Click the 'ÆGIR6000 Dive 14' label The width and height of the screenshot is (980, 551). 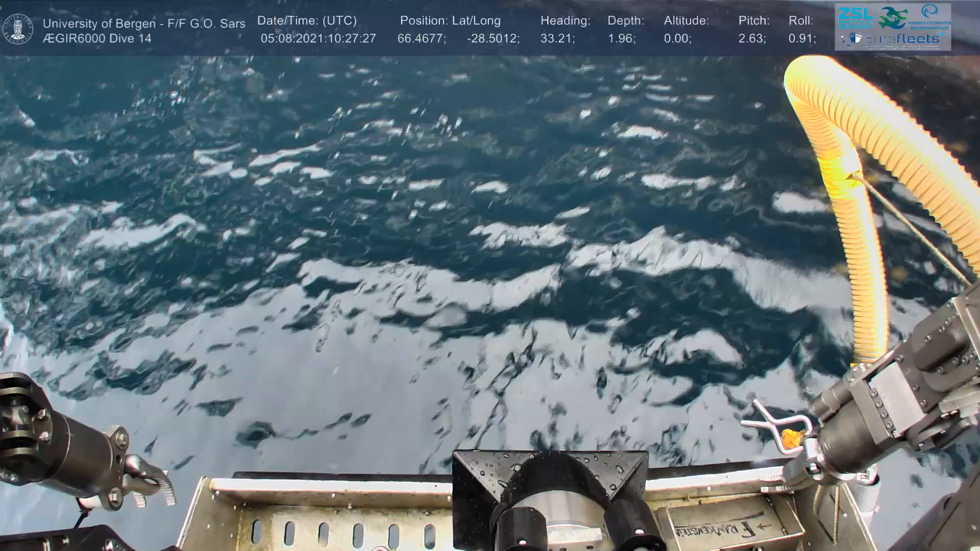97,39
